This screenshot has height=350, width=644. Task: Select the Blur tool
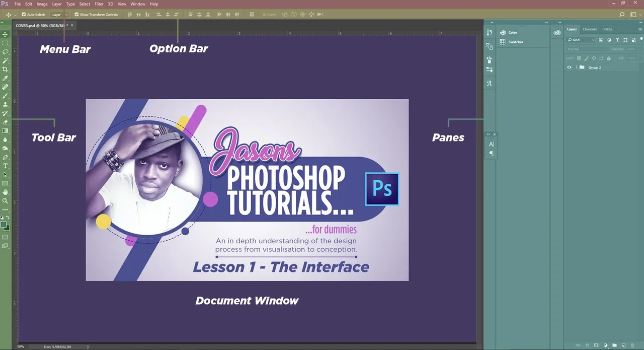click(x=6, y=139)
